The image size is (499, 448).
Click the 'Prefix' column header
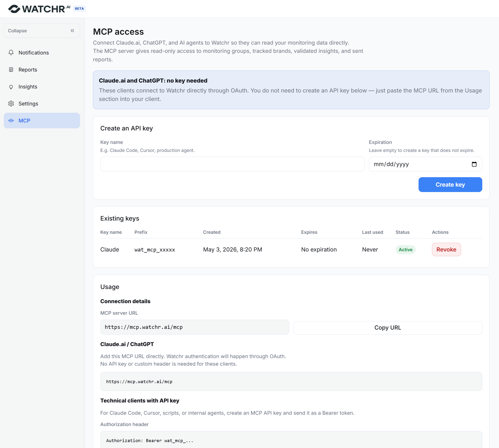coord(141,232)
